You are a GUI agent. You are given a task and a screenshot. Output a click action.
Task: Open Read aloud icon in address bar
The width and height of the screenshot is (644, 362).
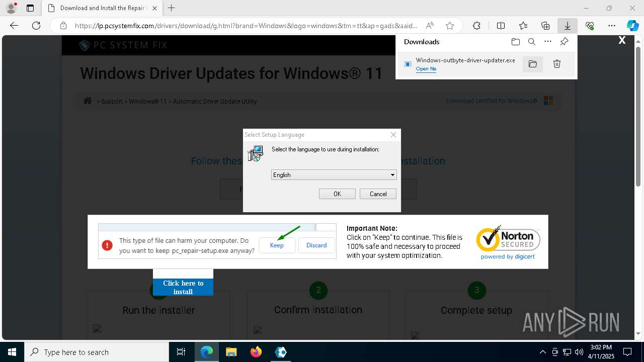click(430, 26)
